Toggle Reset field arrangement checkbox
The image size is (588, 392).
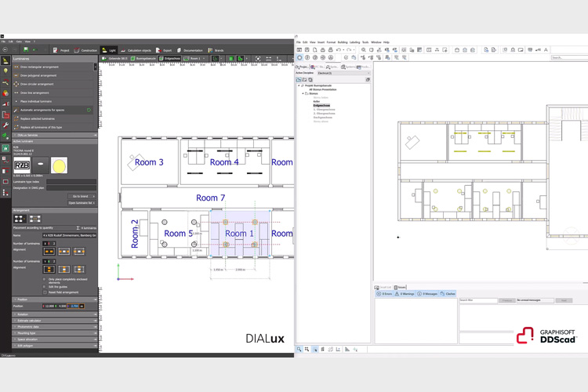coord(45,292)
